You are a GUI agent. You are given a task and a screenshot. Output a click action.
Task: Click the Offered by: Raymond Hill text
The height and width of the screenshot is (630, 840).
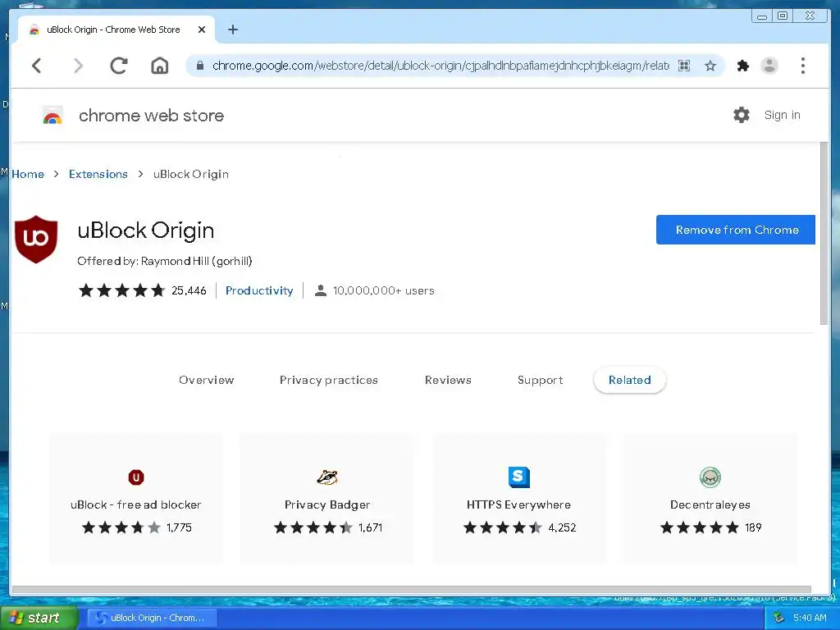coord(164,261)
